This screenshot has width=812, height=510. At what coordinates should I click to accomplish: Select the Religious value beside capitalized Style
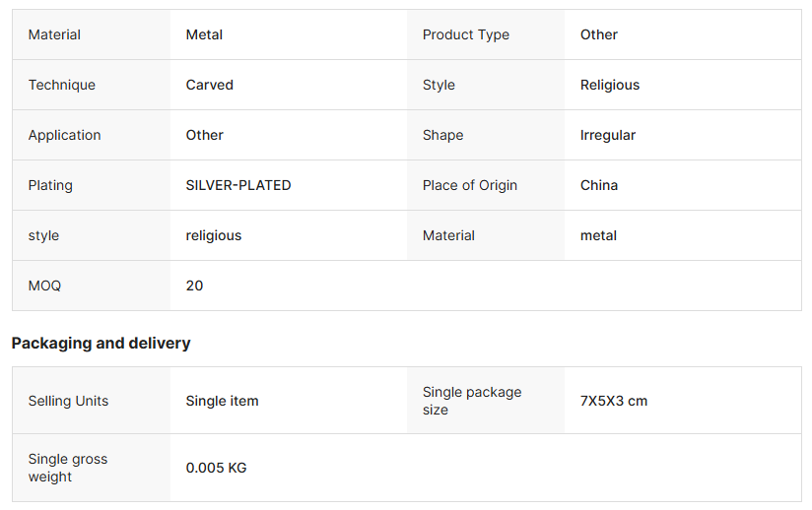(610, 85)
